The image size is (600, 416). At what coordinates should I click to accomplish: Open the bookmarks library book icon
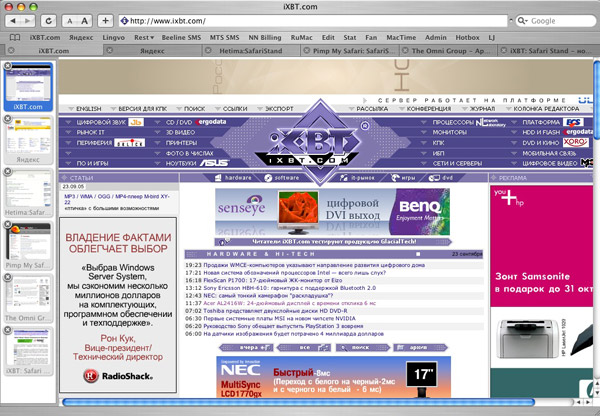pos(15,38)
